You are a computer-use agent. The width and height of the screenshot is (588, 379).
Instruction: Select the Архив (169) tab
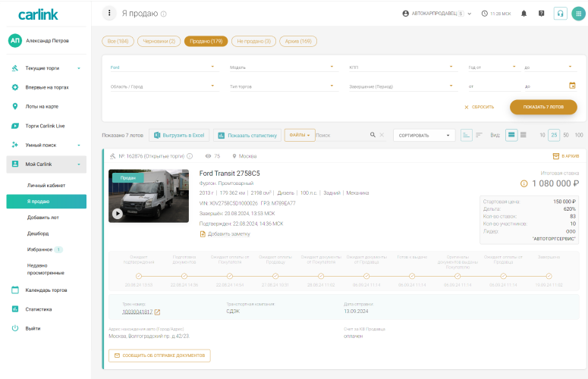point(298,41)
